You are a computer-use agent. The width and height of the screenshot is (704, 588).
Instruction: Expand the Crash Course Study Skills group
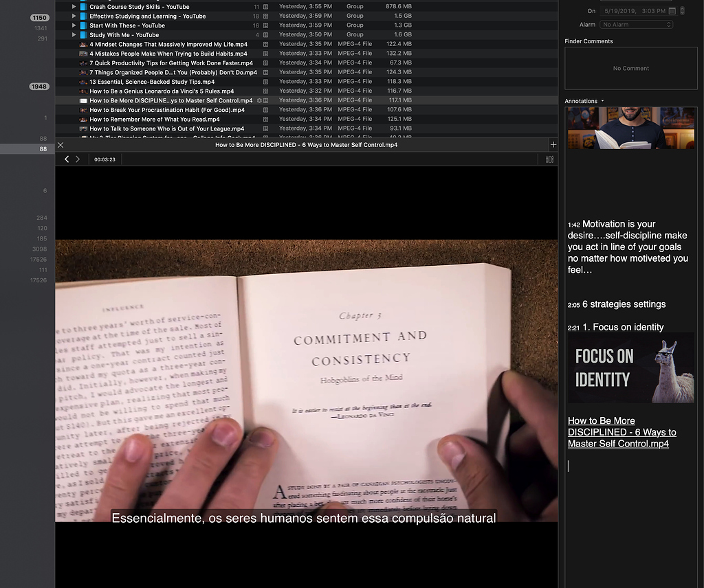coord(74,6)
